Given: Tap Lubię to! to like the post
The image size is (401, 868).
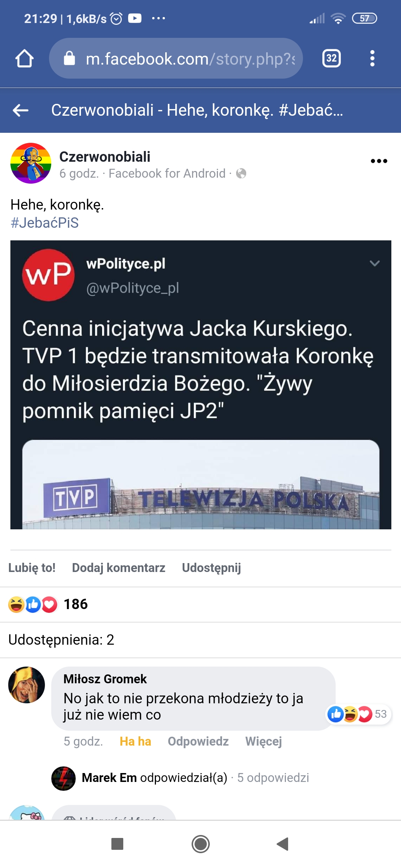Looking at the screenshot, I should (32, 568).
